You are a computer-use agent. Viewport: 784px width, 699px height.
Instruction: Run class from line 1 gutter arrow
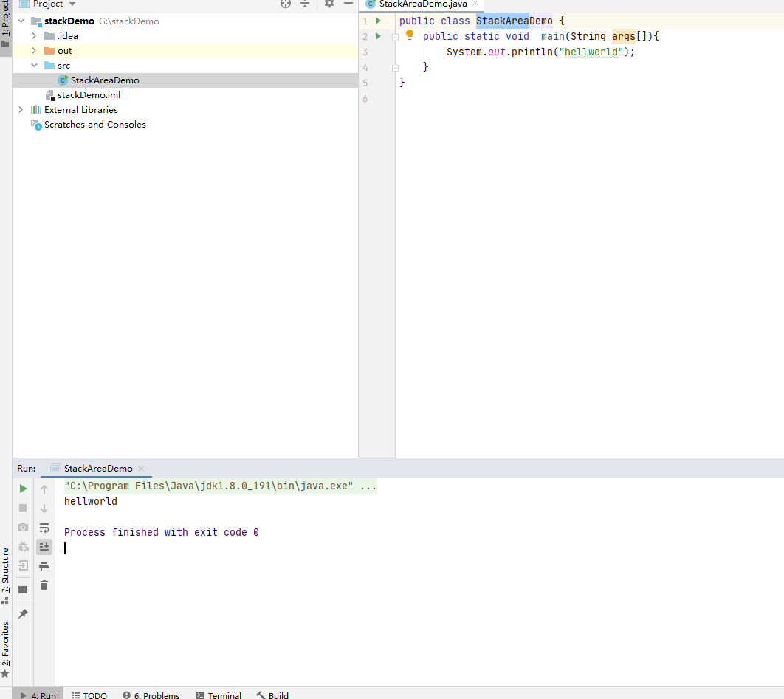[379, 21]
